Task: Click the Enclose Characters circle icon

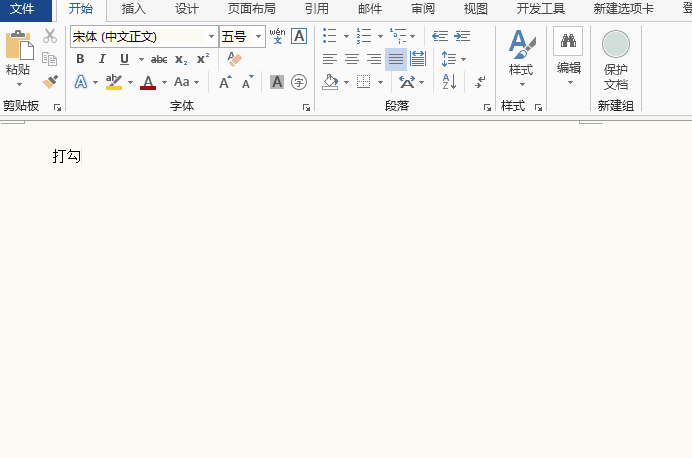Action: (x=298, y=82)
